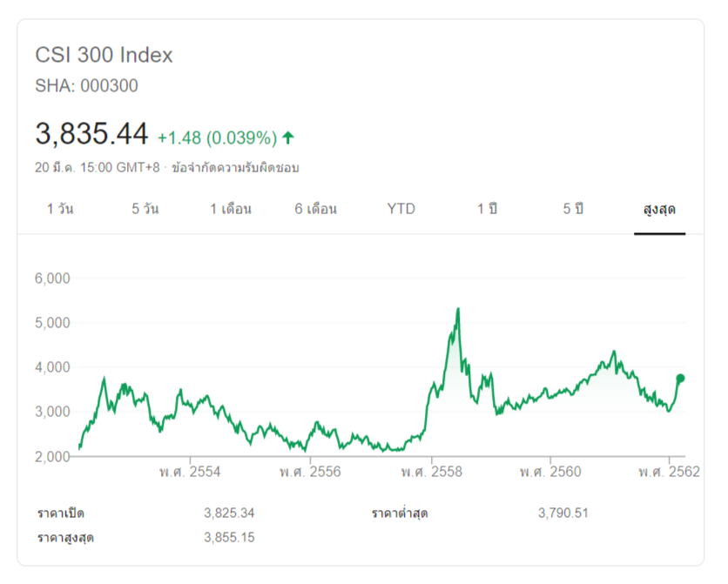Screen dimensions: 728x584
Task: Click the ราคาต่ำสุด value 3,790.51
Action: (x=563, y=513)
